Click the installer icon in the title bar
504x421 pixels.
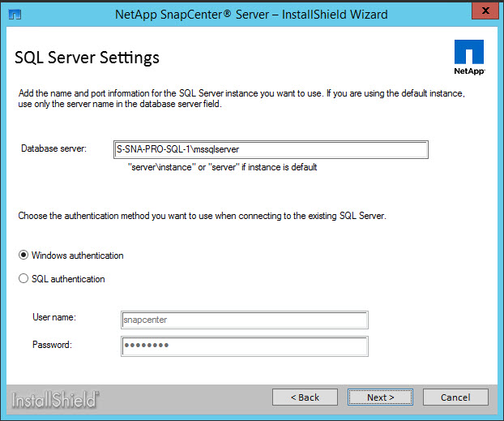point(15,15)
